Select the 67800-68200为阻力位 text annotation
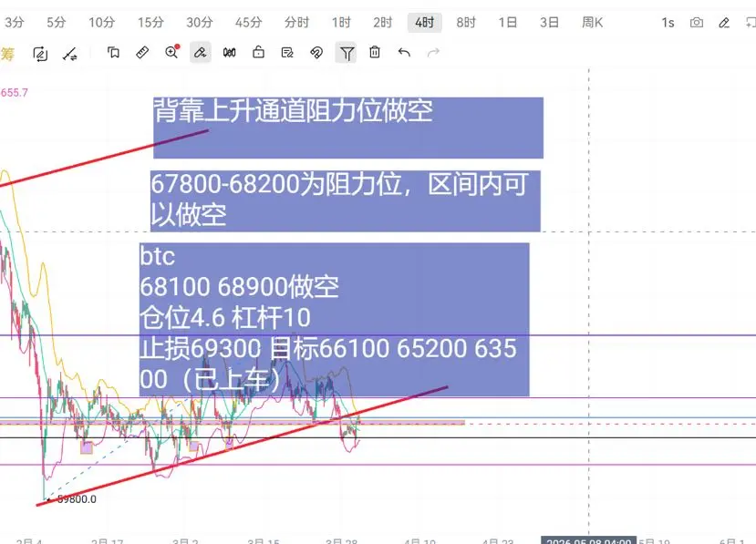756x544 pixels. tap(346, 201)
